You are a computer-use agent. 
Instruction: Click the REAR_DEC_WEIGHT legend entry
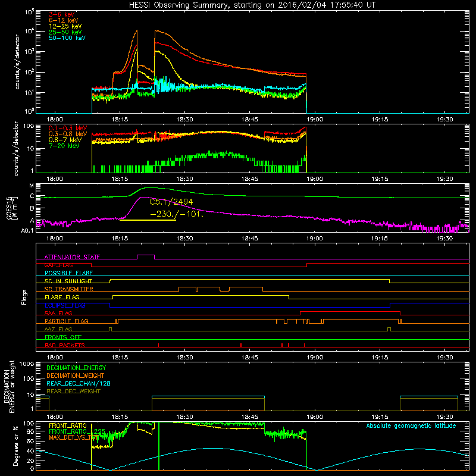coord(73,392)
